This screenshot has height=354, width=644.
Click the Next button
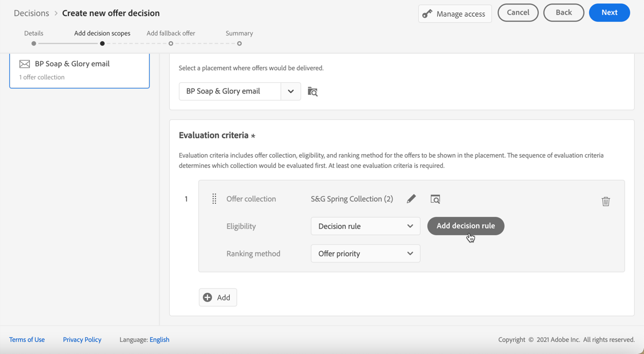click(x=609, y=13)
